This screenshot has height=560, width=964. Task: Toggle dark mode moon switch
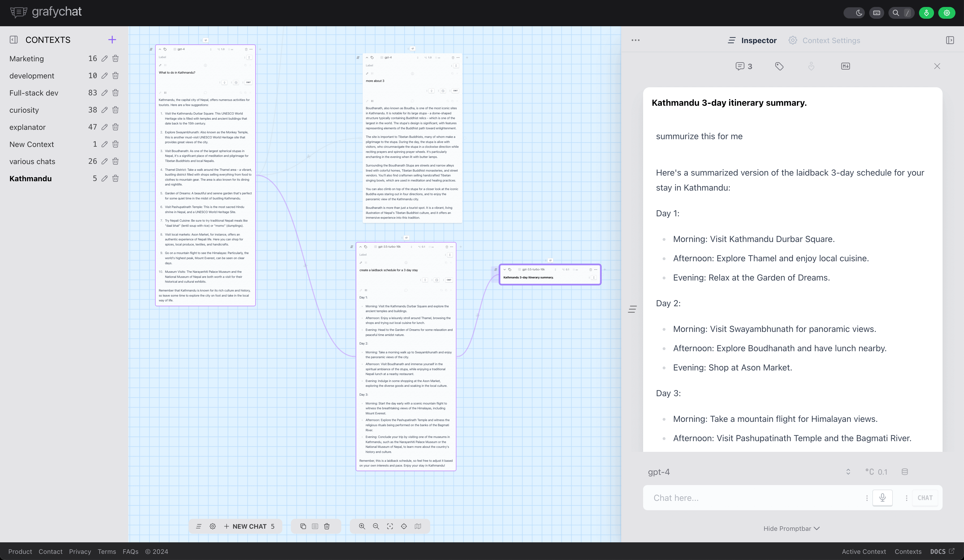pos(854,13)
